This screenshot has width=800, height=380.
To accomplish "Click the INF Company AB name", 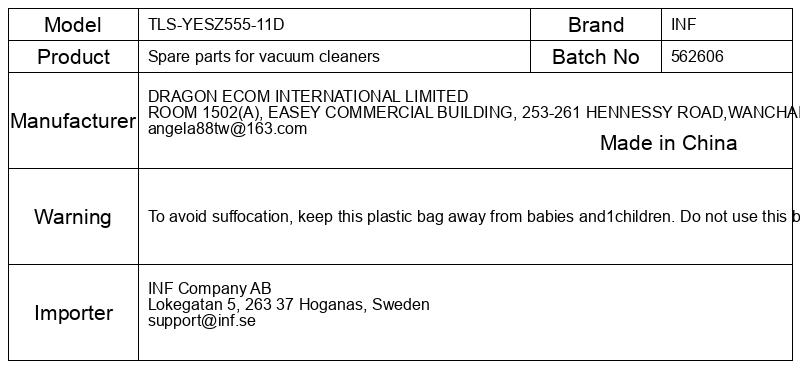I will (210, 288).
